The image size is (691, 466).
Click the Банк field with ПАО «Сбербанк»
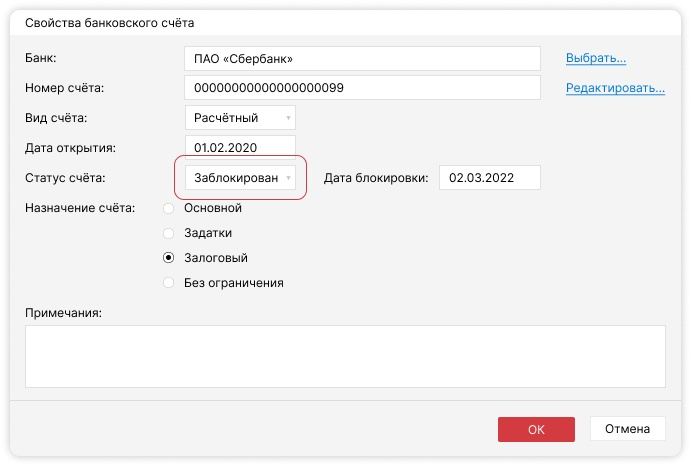point(362,59)
